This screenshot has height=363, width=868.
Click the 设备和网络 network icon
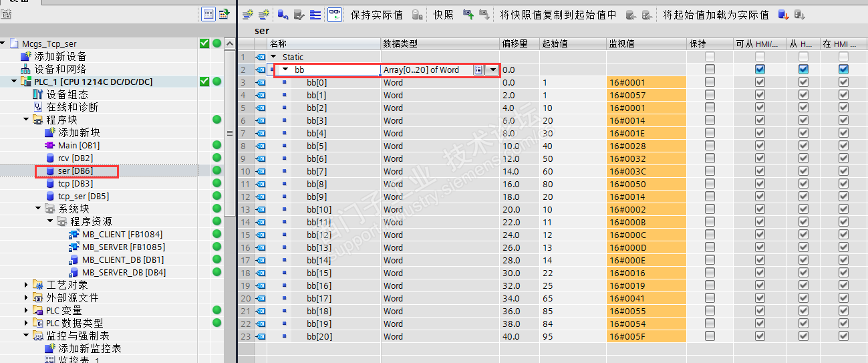pos(26,69)
